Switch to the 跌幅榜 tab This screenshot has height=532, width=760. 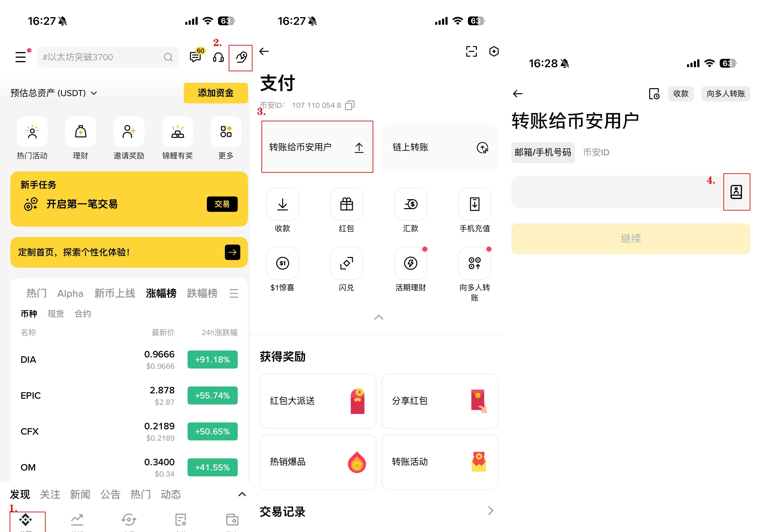click(x=203, y=293)
